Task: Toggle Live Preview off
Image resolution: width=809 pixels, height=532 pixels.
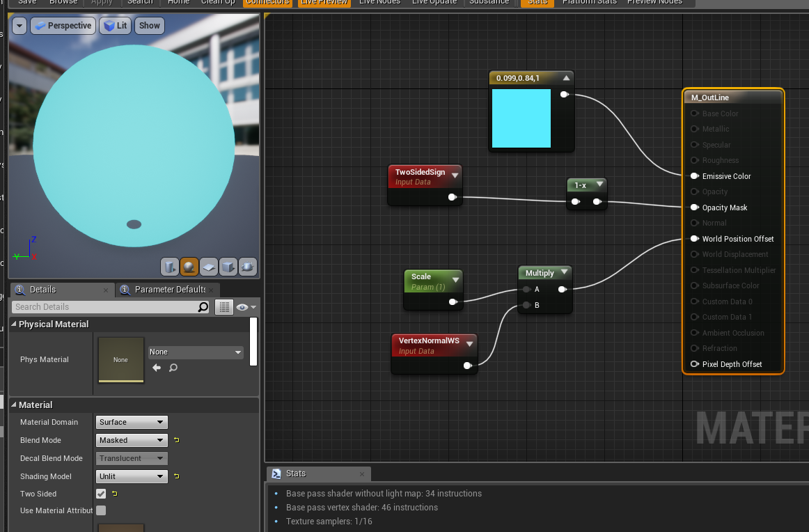Action: (x=323, y=3)
